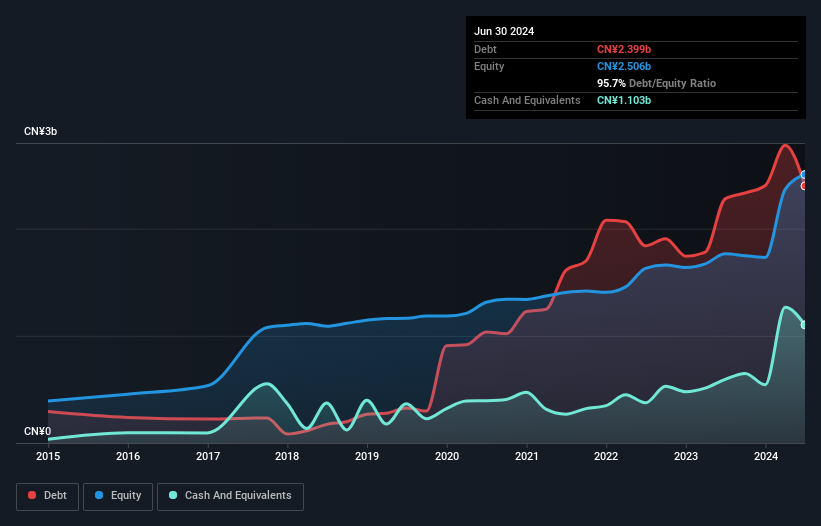This screenshot has width=821, height=526.
Task: Click the 2017 x-axis label
Action: coord(208,456)
